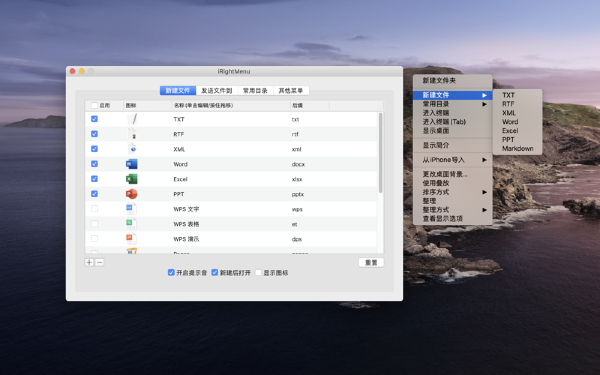
Task: Choose Markdown from the new file submenu
Action: [517, 148]
